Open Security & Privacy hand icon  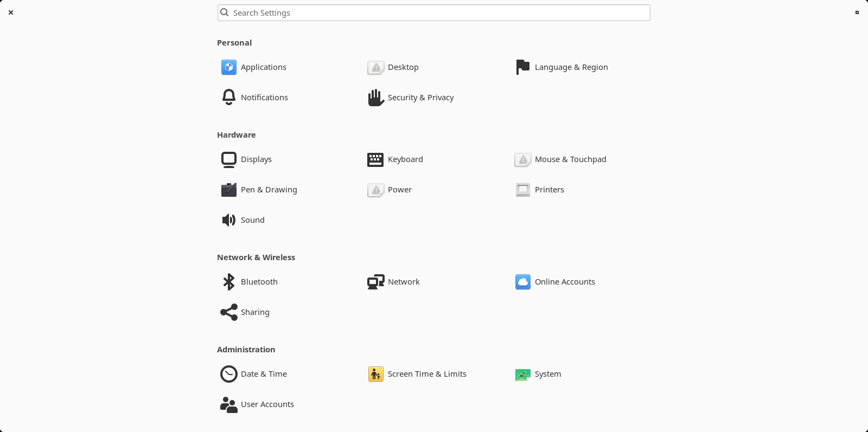[375, 98]
